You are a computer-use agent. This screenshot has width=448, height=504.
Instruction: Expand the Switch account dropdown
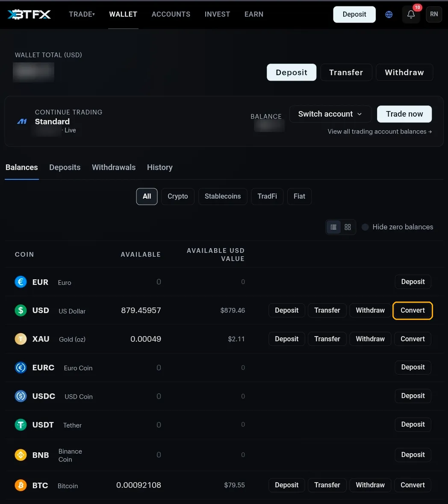(330, 114)
